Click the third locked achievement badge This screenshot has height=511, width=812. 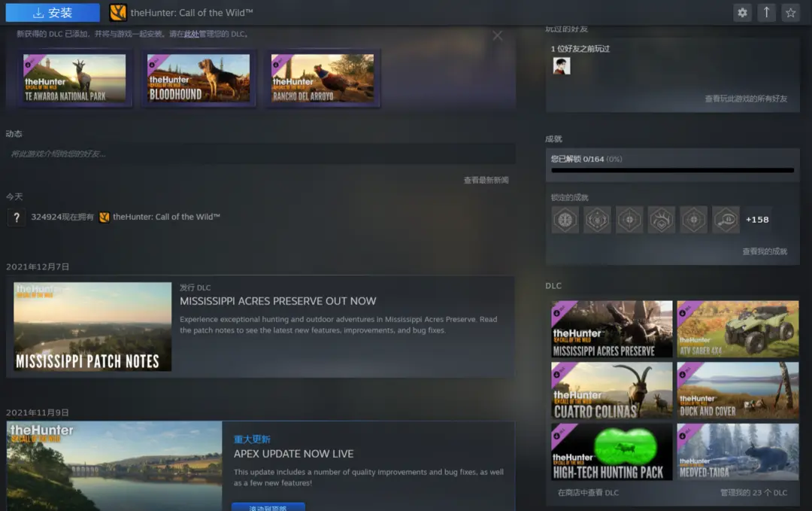[629, 220]
